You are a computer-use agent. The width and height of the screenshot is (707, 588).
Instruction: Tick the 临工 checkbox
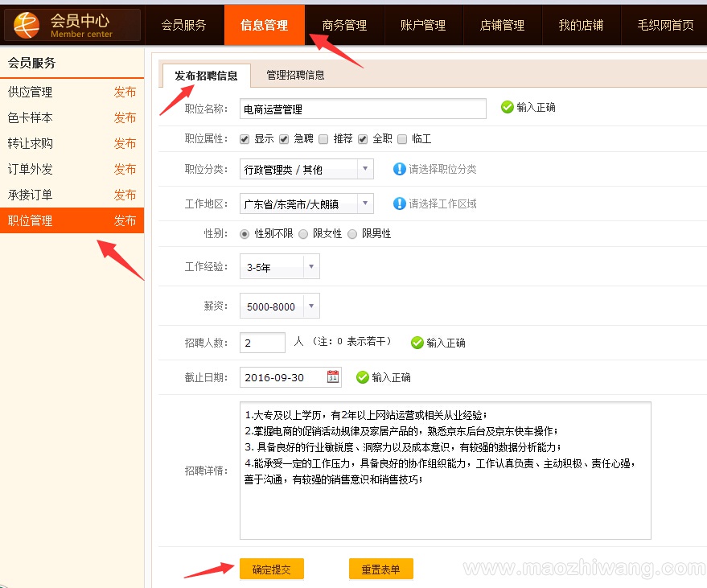click(x=402, y=138)
